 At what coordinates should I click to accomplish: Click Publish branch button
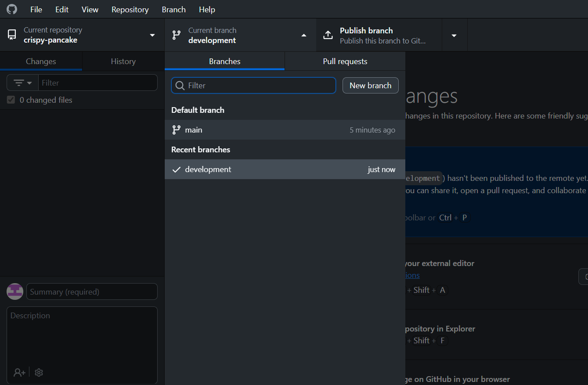(379, 35)
